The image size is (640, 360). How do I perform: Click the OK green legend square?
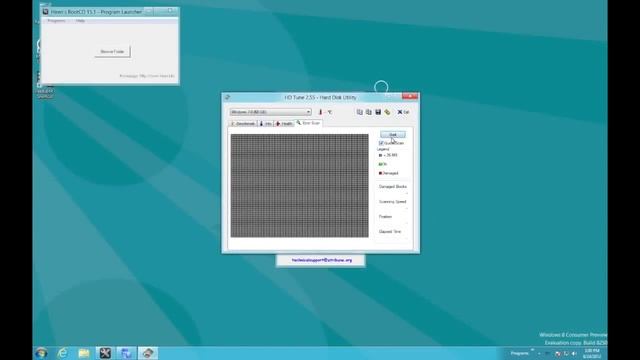coord(380,164)
